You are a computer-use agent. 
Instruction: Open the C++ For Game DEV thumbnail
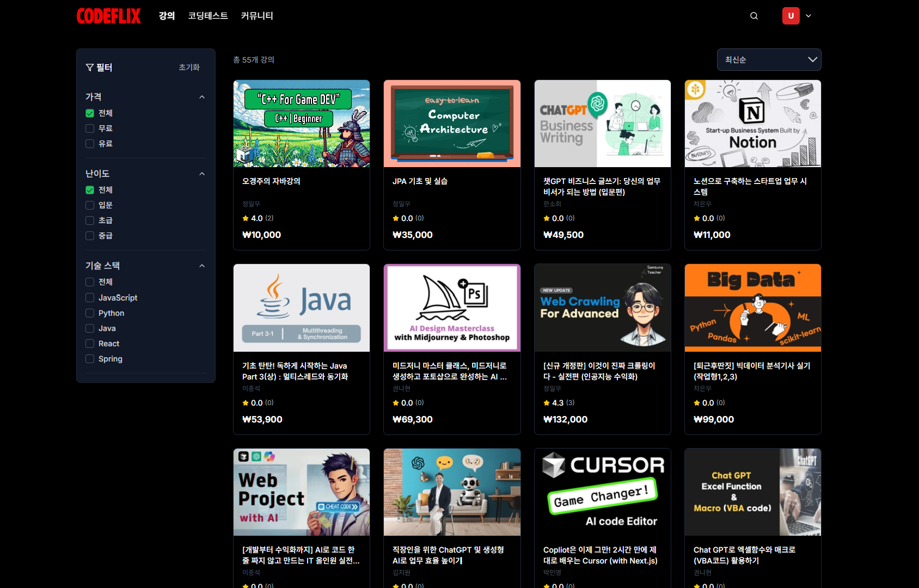[x=302, y=124]
